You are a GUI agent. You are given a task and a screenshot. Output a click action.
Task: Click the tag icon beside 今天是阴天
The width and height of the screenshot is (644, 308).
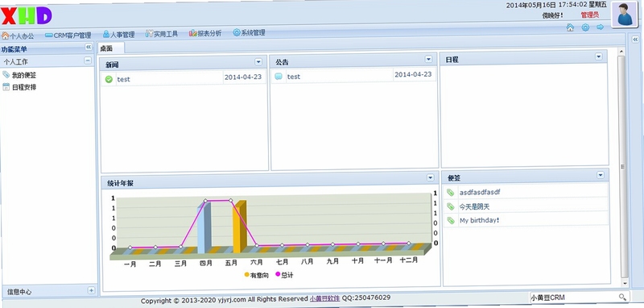pyautogui.click(x=451, y=206)
